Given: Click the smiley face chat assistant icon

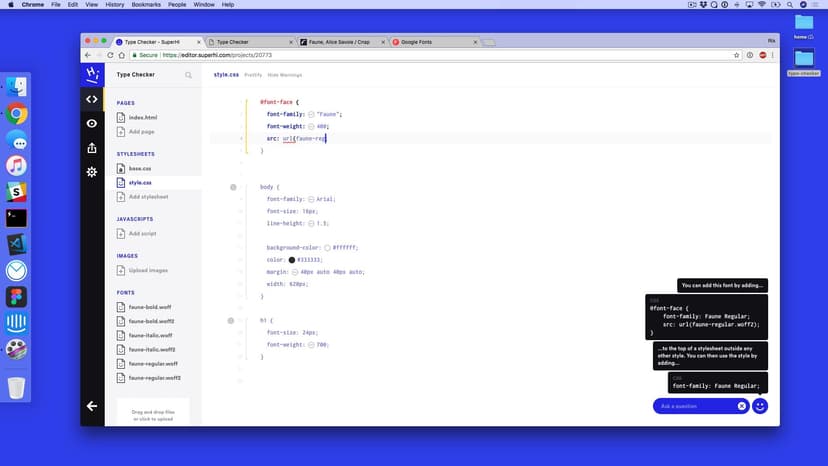Looking at the screenshot, I should click(760, 406).
